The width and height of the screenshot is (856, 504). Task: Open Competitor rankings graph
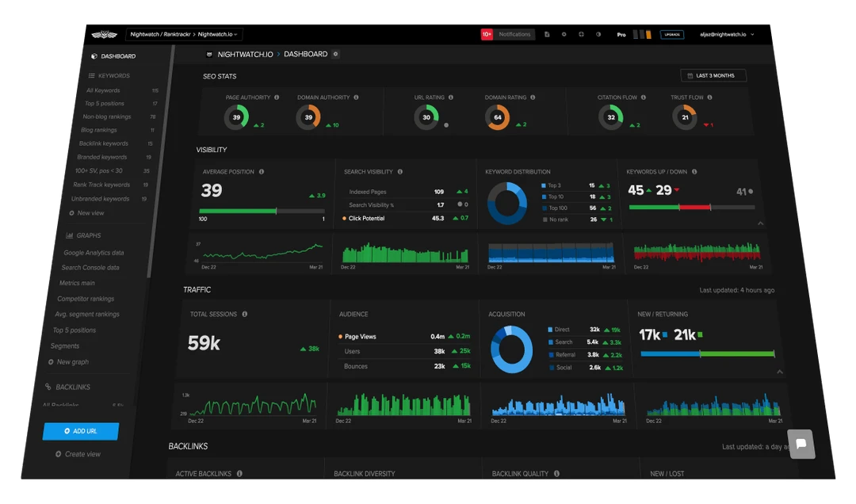coord(86,300)
